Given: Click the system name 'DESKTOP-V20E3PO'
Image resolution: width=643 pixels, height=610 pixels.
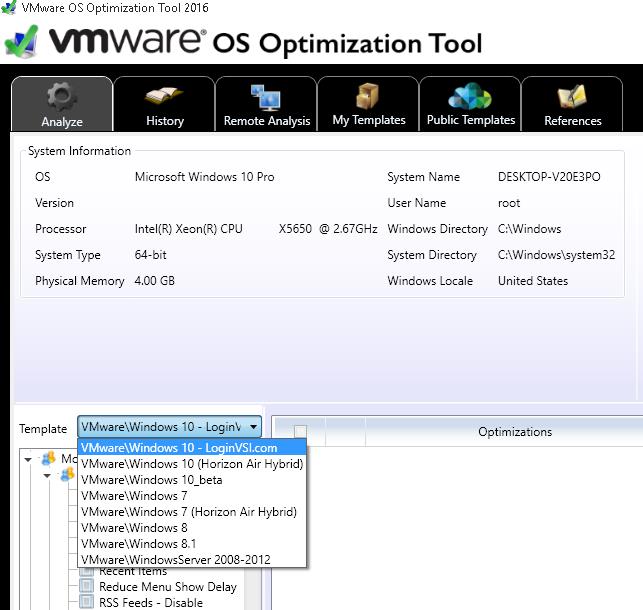Looking at the screenshot, I should click(x=549, y=177).
